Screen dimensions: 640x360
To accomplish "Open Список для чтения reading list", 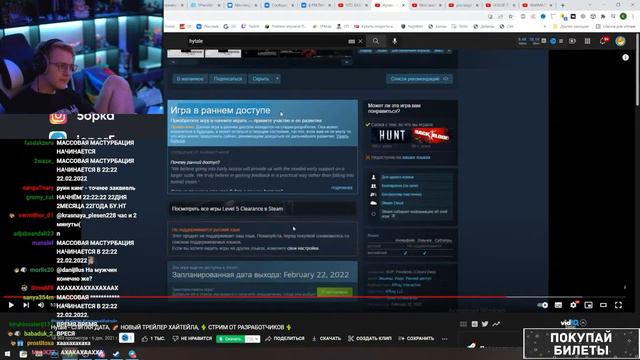I will pos(616,26).
